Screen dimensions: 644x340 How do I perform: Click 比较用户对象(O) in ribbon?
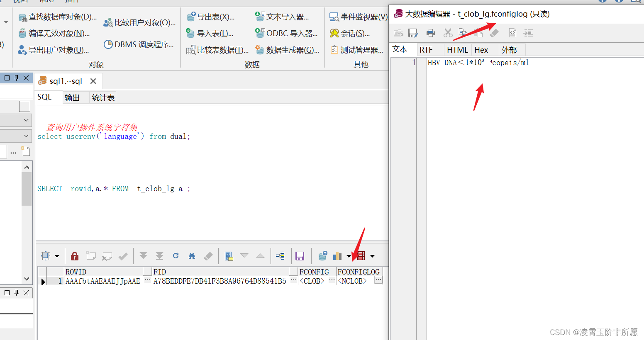(139, 23)
